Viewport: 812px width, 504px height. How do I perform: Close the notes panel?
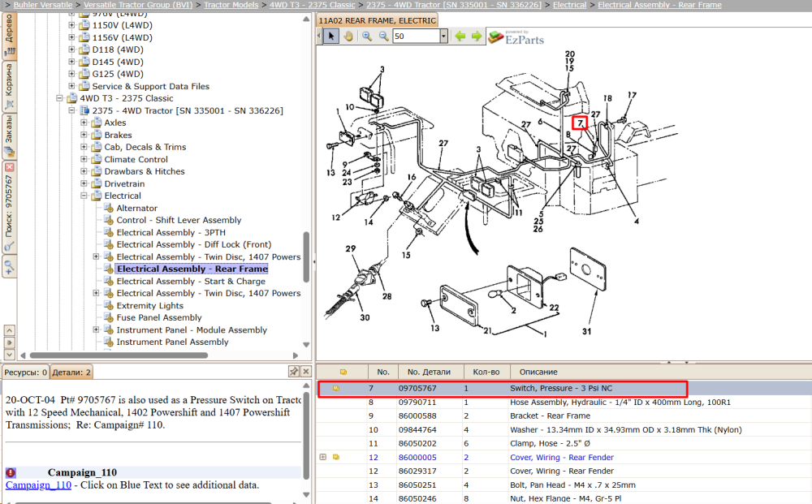tap(306, 371)
